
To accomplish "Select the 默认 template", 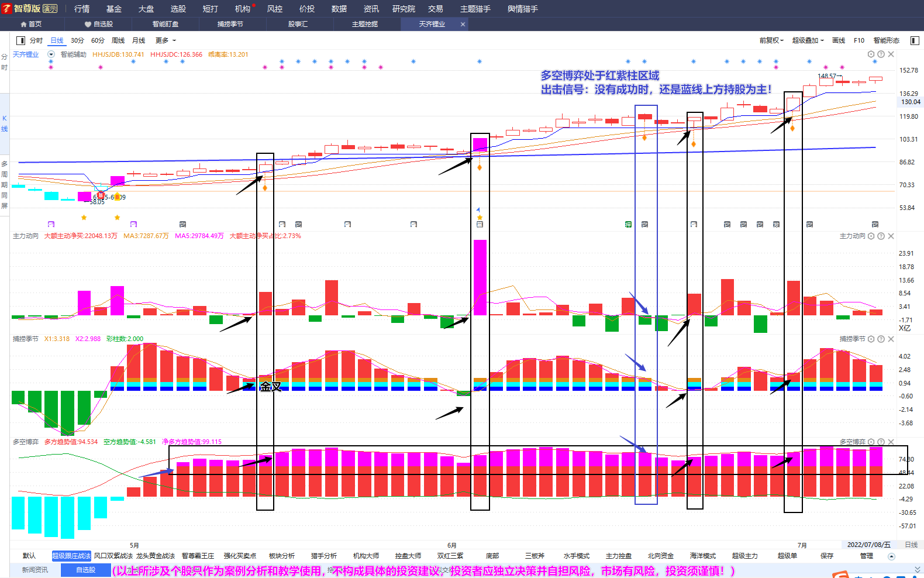I will point(29,556).
